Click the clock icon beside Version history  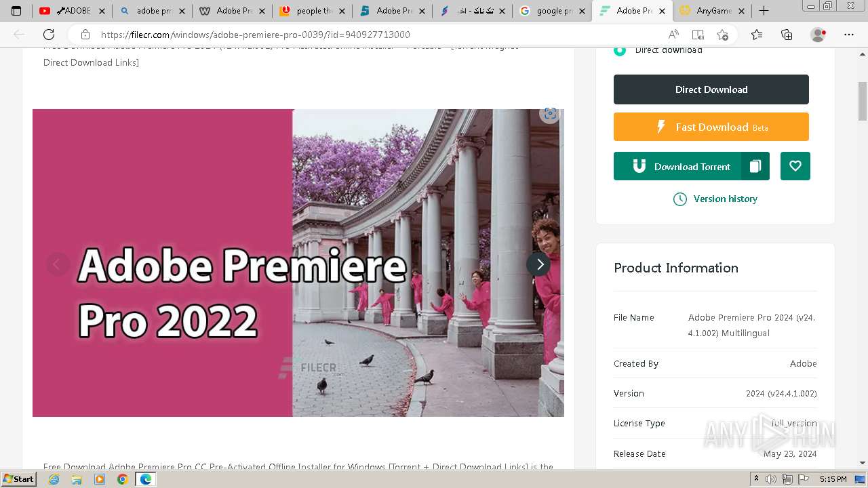click(x=679, y=199)
